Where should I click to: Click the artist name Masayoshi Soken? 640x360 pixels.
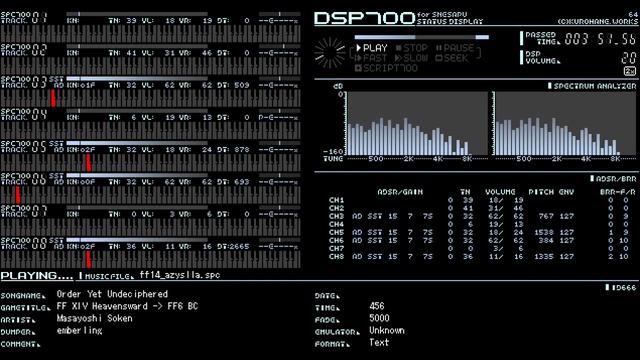pyautogui.click(x=94, y=318)
